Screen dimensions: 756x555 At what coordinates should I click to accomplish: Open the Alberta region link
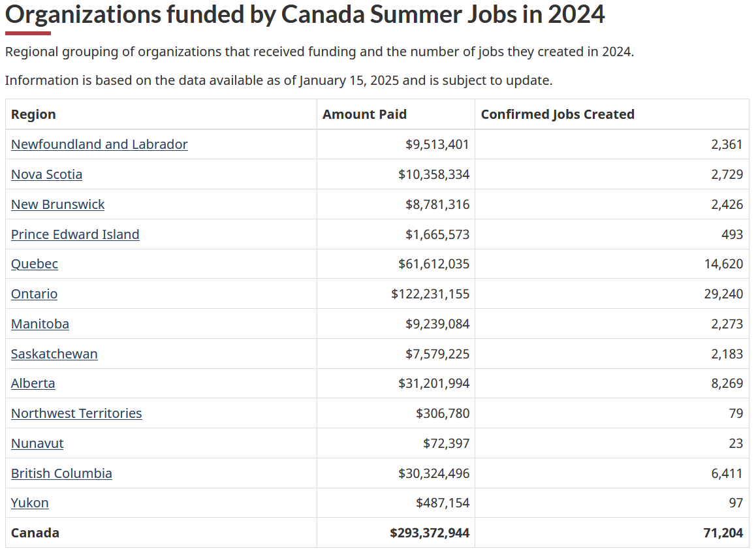(x=33, y=383)
